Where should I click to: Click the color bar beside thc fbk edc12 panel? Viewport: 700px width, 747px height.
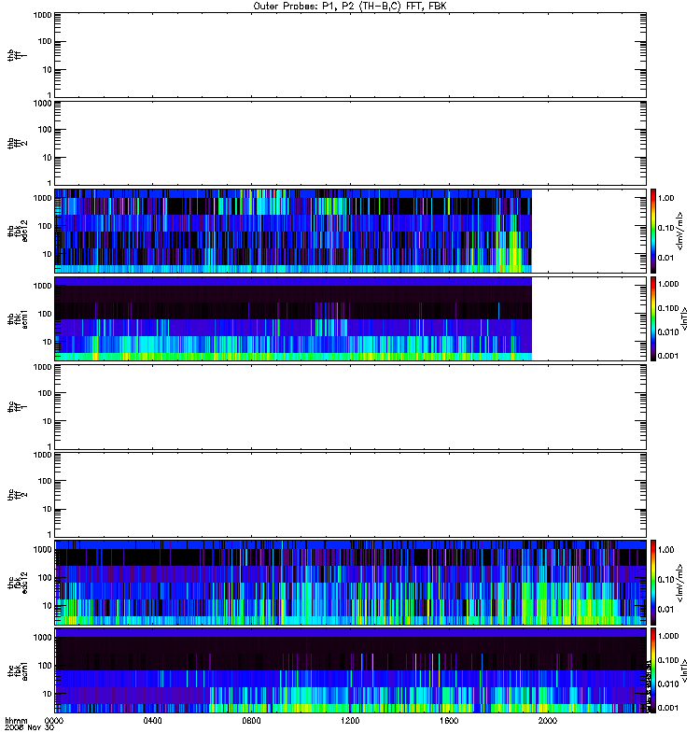(653, 582)
